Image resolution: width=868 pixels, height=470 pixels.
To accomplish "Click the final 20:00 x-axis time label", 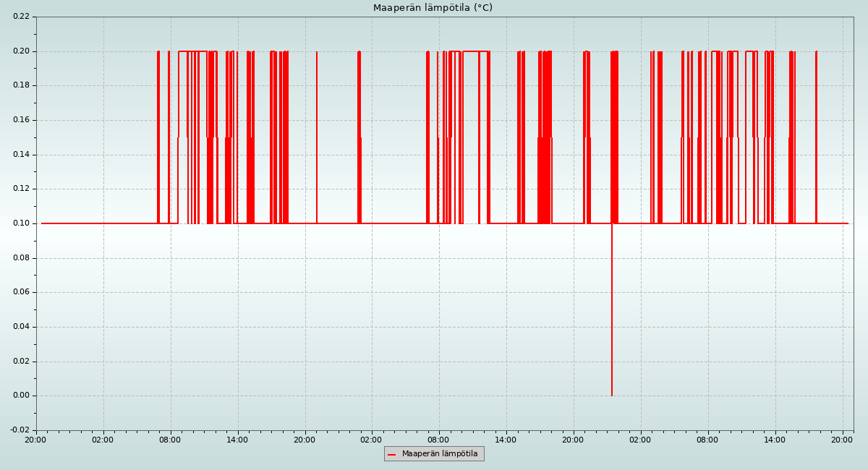I will pyautogui.click(x=842, y=439).
